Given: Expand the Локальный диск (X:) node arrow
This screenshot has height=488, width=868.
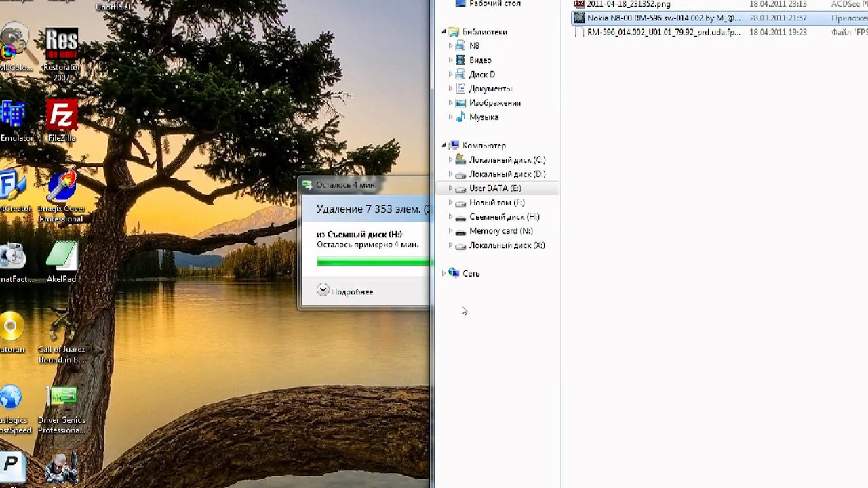Looking at the screenshot, I should tap(450, 245).
